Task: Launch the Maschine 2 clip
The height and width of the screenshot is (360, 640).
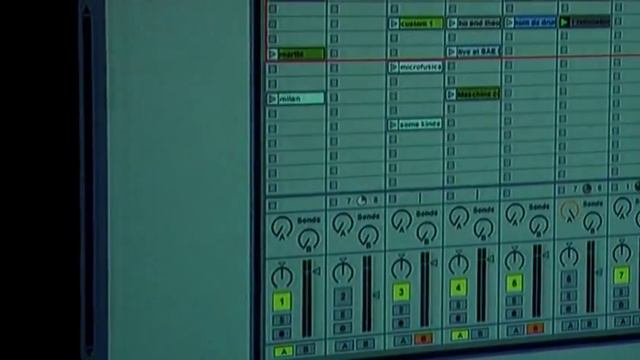Action: point(451,95)
